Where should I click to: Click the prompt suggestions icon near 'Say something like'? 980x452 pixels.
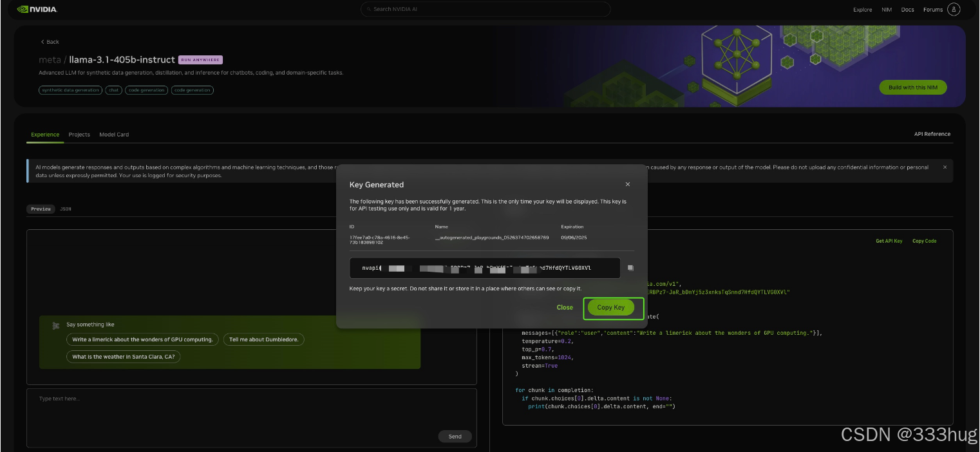tap(56, 325)
